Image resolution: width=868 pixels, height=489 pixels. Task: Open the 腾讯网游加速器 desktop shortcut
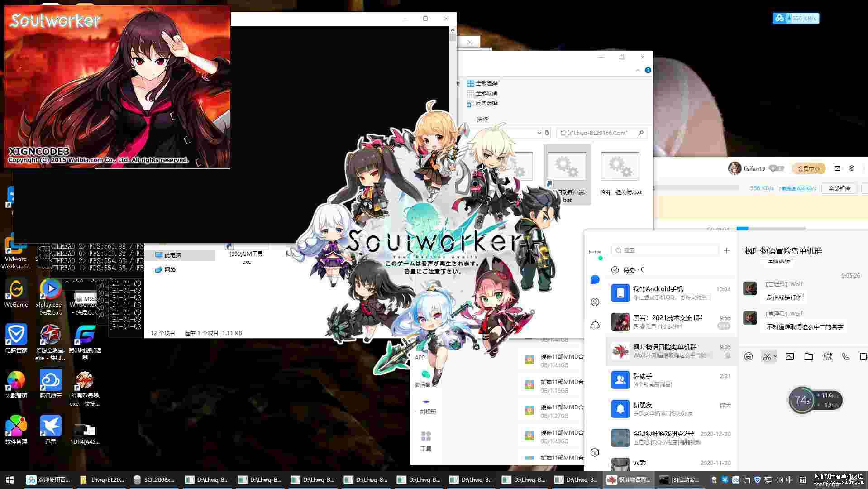click(85, 342)
